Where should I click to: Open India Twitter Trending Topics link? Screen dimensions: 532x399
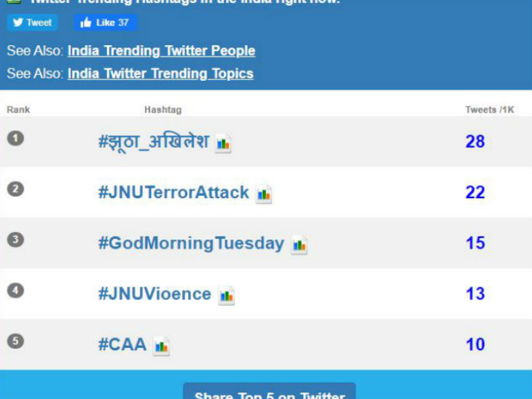pos(160,74)
